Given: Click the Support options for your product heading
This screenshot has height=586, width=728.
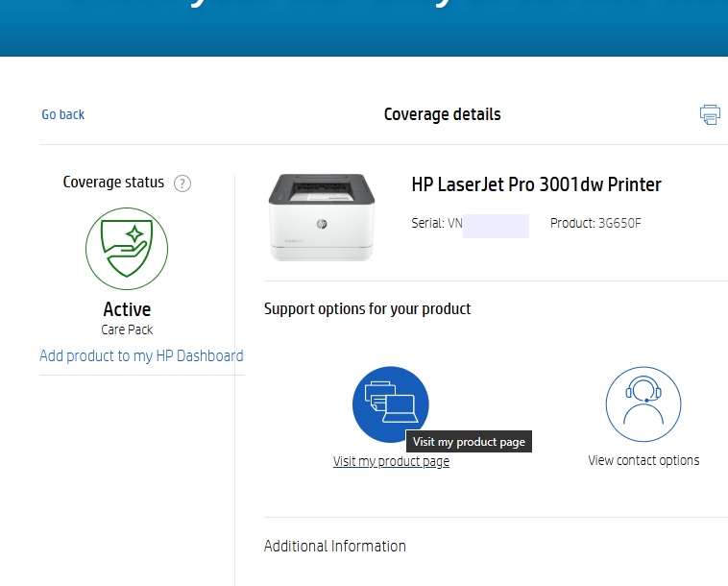Looking at the screenshot, I should click(x=367, y=308).
